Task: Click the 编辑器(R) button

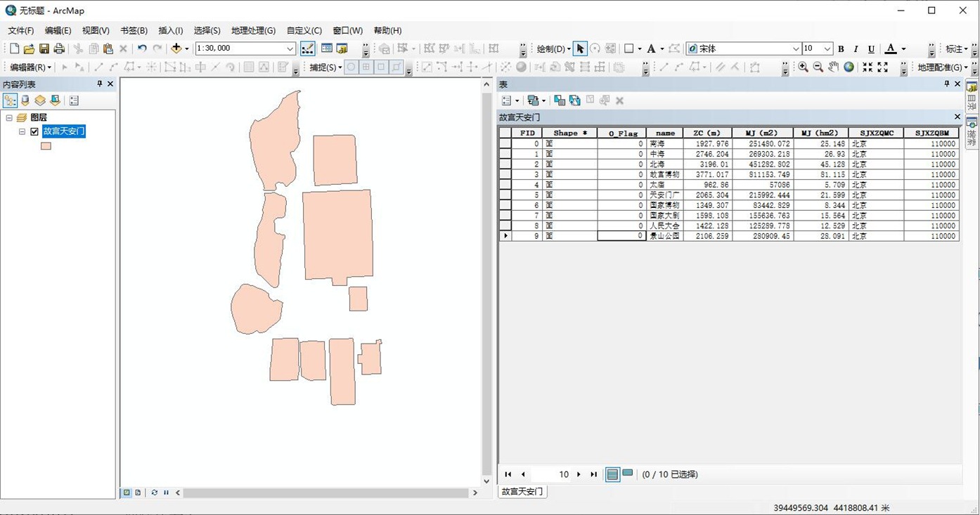Action: [x=30, y=67]
